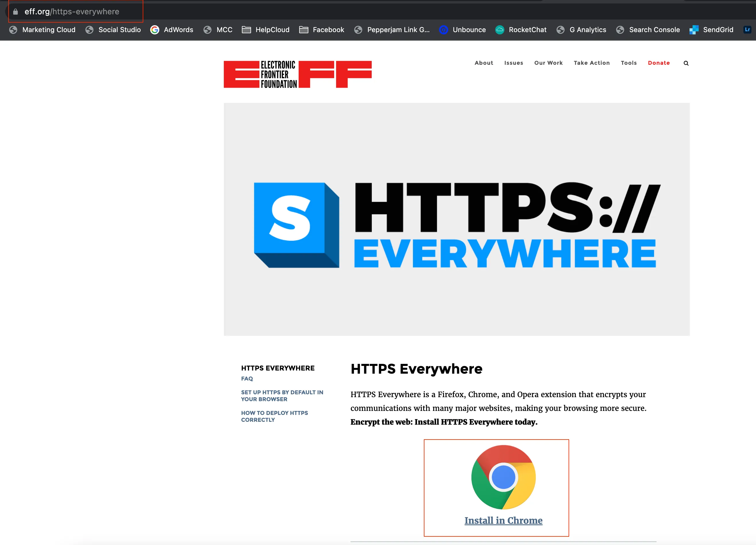The width and height of the screenshot is (756, 545).
Task: Click the Install in Chrome link
Action: tap(503, 520)
